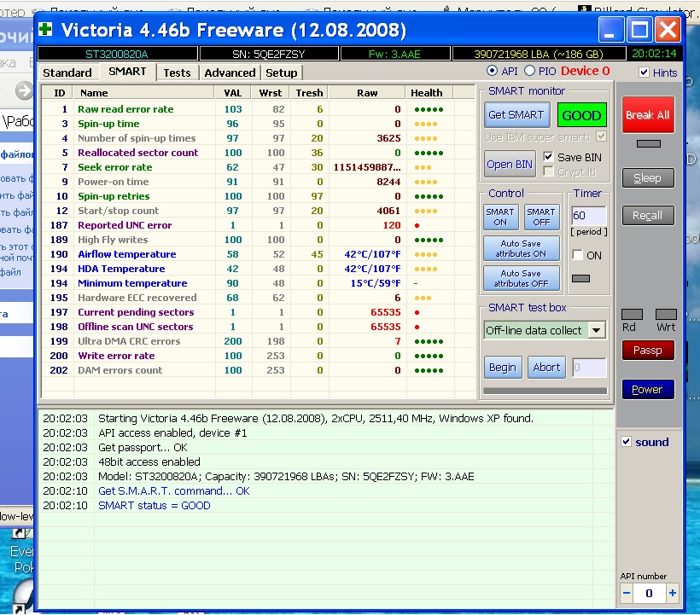The image size is (700, 615).
Task: Switch to the SMART tab
Action: [127, 72]
